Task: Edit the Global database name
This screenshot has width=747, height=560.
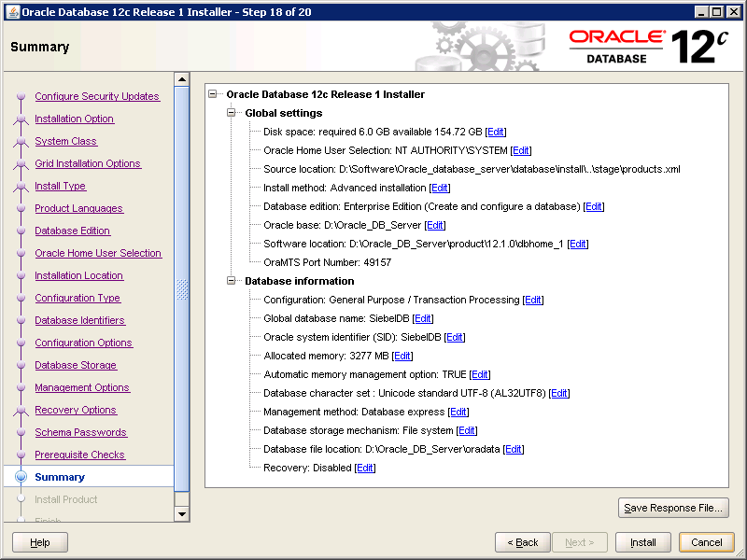Action: (423, 318)
